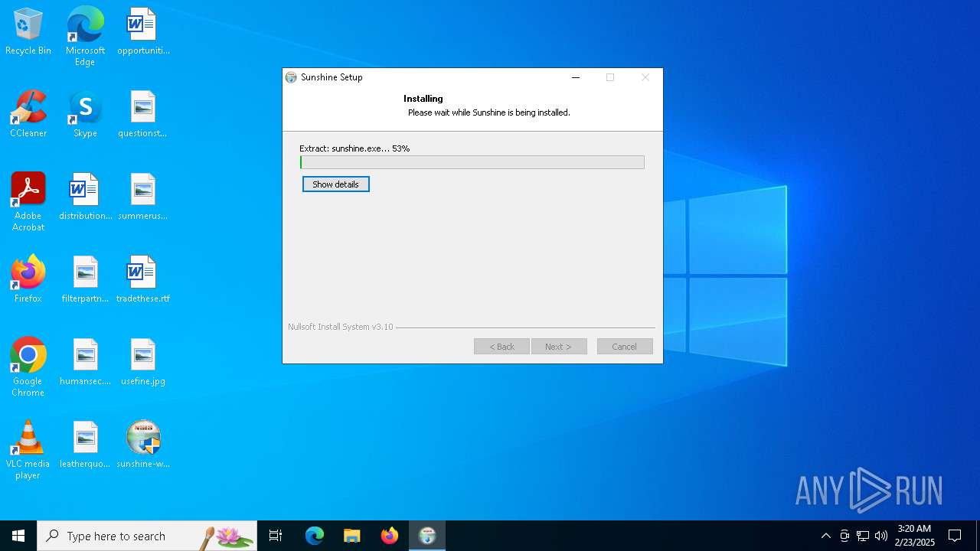Select the Adobe Acrobat desktop shortcut
This screenshot has height=551, width=980.
[28, 202]
